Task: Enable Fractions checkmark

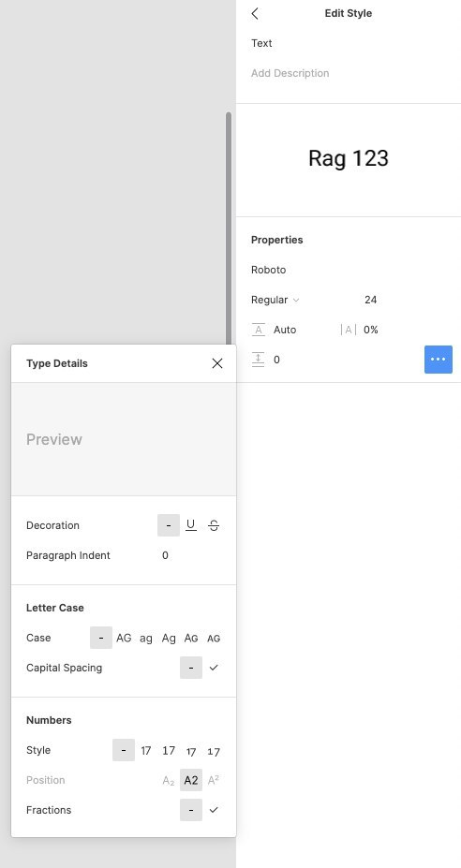Action: pyautogui.click(x=214, y=810)
